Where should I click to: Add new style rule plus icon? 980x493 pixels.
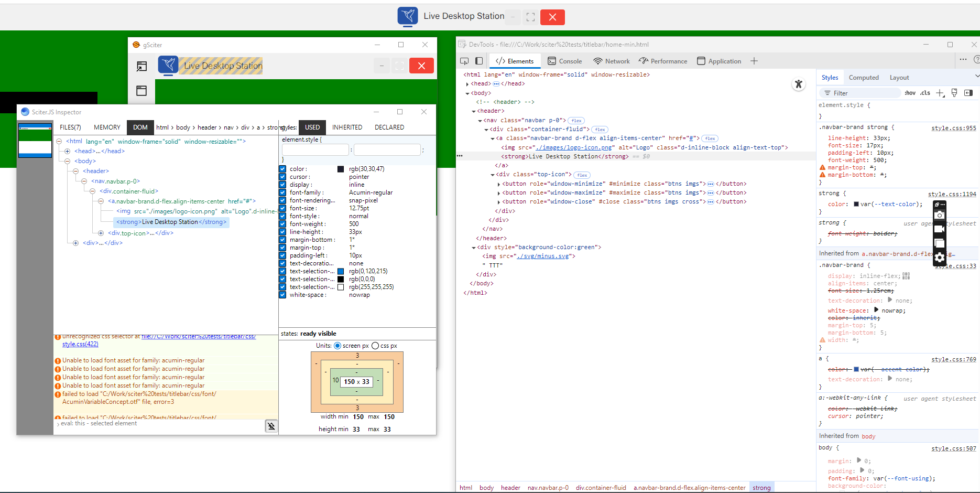[940, 93]
